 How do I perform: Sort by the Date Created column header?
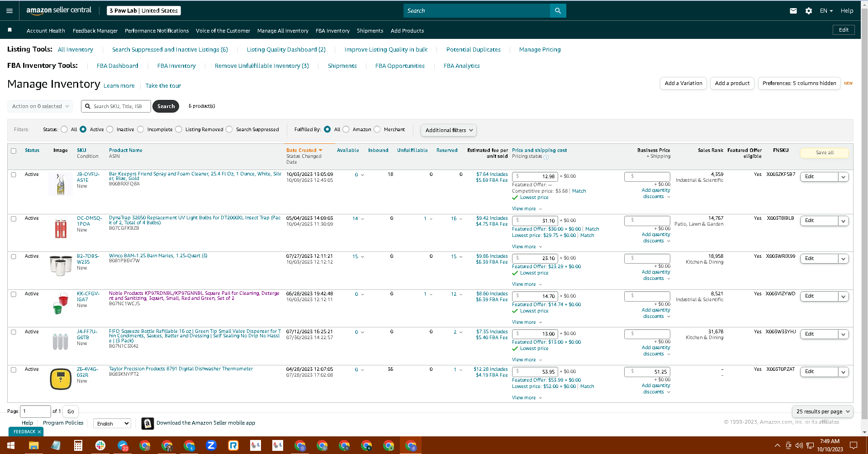[x=304, y=151]
